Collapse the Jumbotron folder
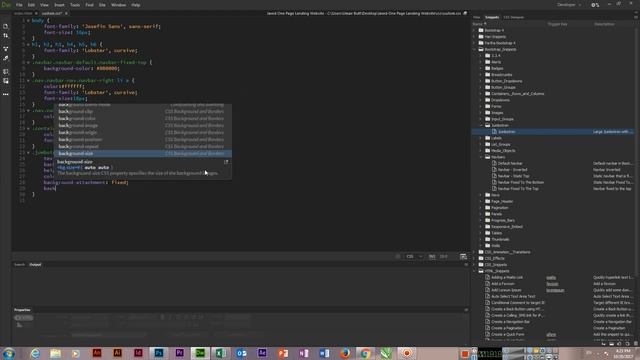640x360 pixels. [x=481, y=126]
